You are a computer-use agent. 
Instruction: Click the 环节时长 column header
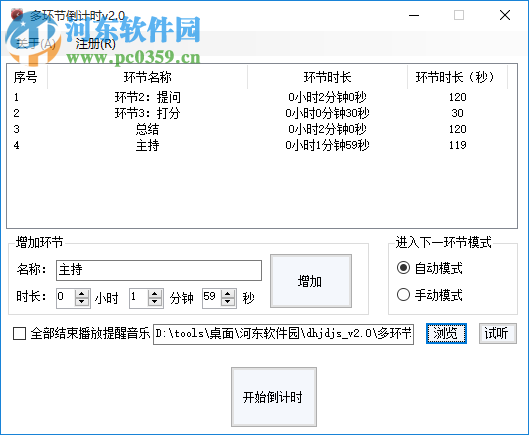tap(327, 77)
